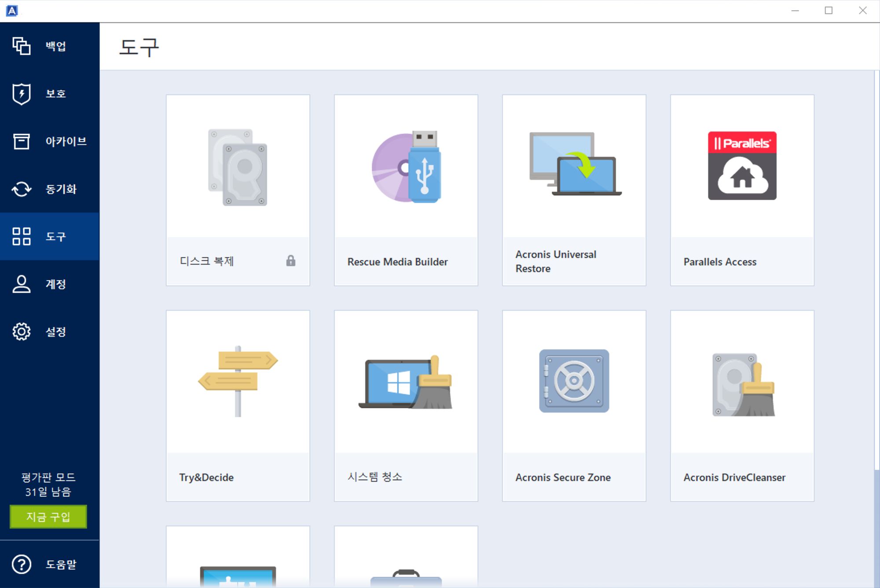Open the 아카이브 section label
This screenshot has height=588, width=880.
(66, 141)
